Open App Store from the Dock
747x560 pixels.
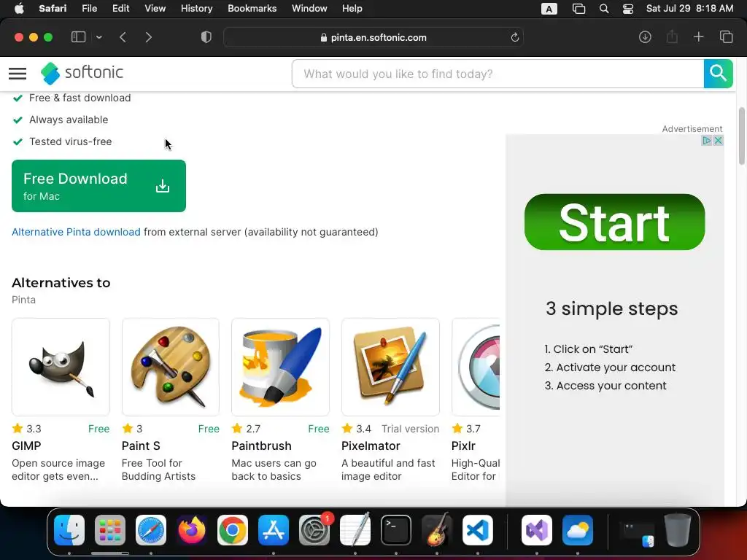274,529
